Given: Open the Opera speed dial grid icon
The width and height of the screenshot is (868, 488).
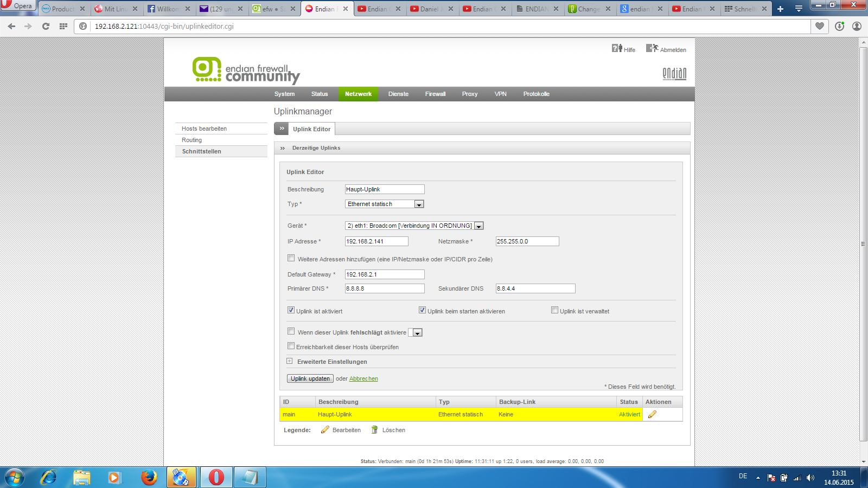Looking at the screenshot, I should [x=63, y=26].
